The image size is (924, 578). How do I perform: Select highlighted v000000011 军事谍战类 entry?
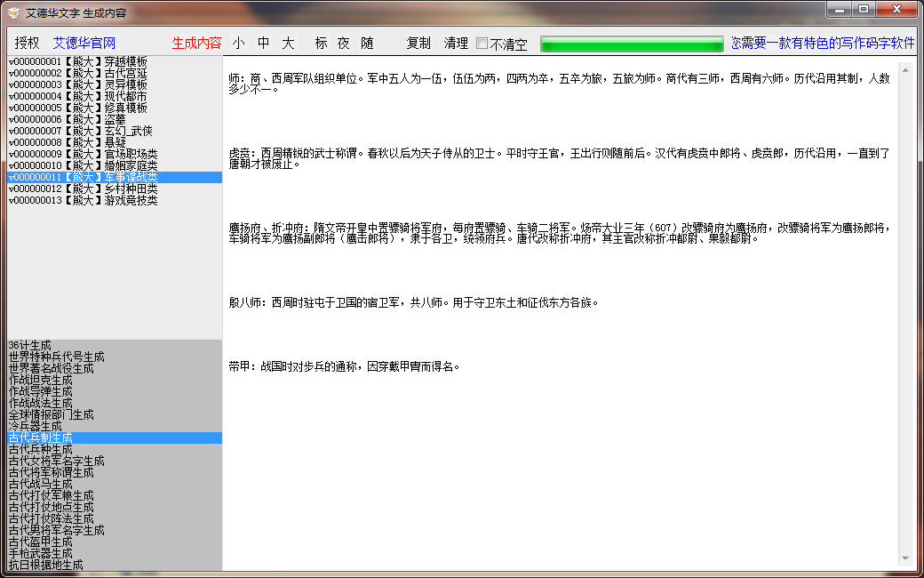tap(115, 177)
